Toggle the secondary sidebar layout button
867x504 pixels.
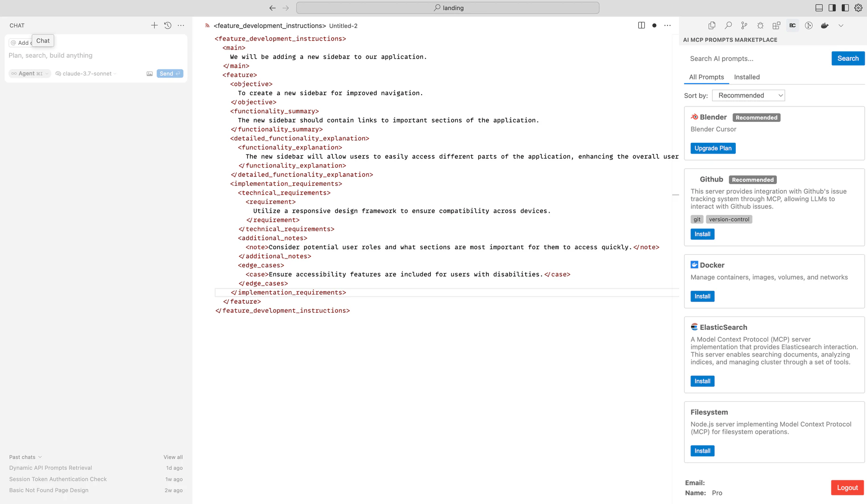pos(845,8)
